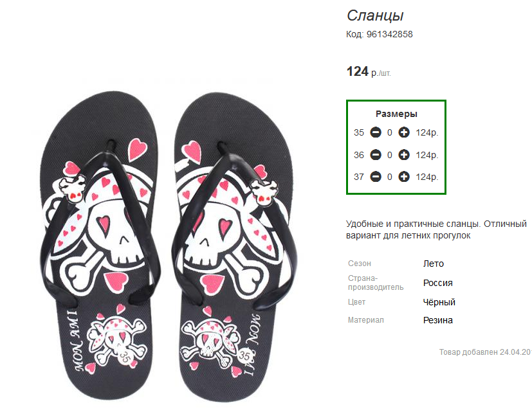Decrease the size 35 quantity with minus icon
This screenshot has height=412, width=532.
click(x=376, y=132)
